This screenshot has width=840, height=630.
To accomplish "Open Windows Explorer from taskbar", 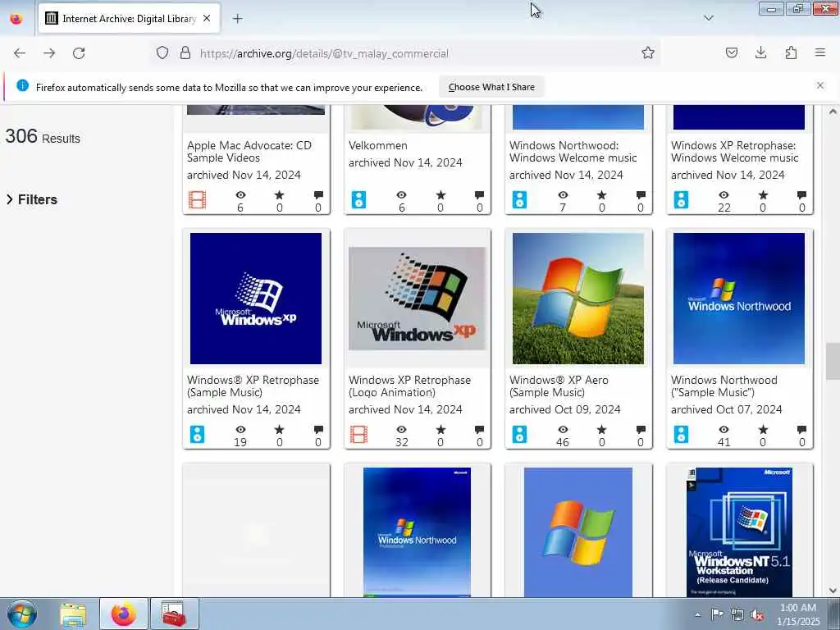I will (73, 614).
